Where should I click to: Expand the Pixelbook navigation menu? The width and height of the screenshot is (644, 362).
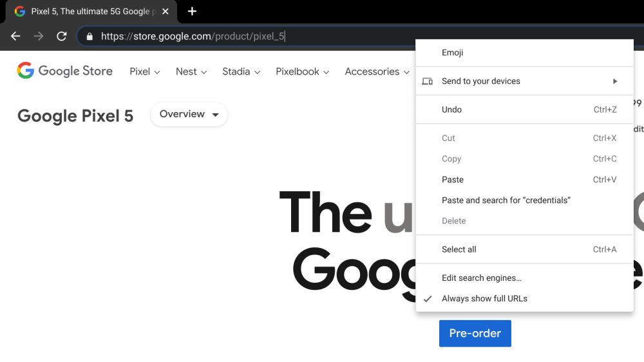tap(302, 71)
